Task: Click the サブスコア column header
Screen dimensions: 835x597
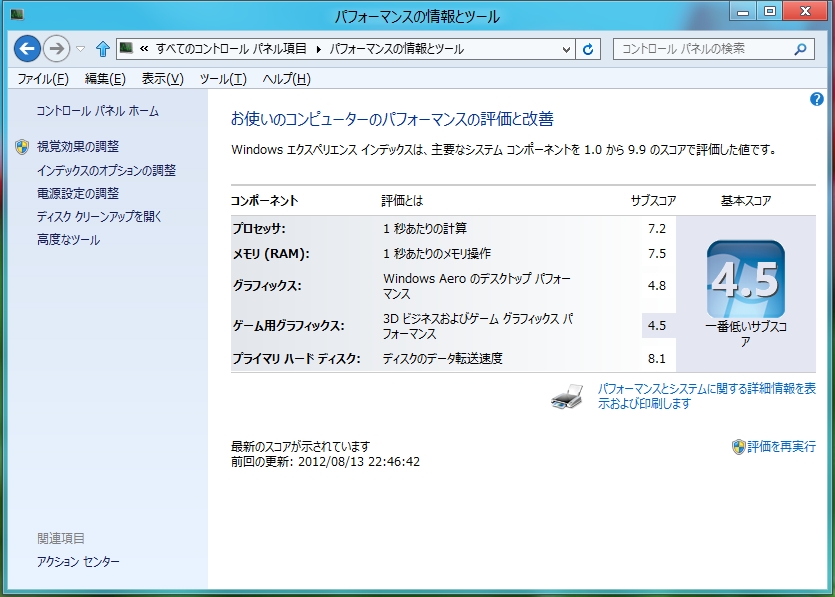Action: 653,201
